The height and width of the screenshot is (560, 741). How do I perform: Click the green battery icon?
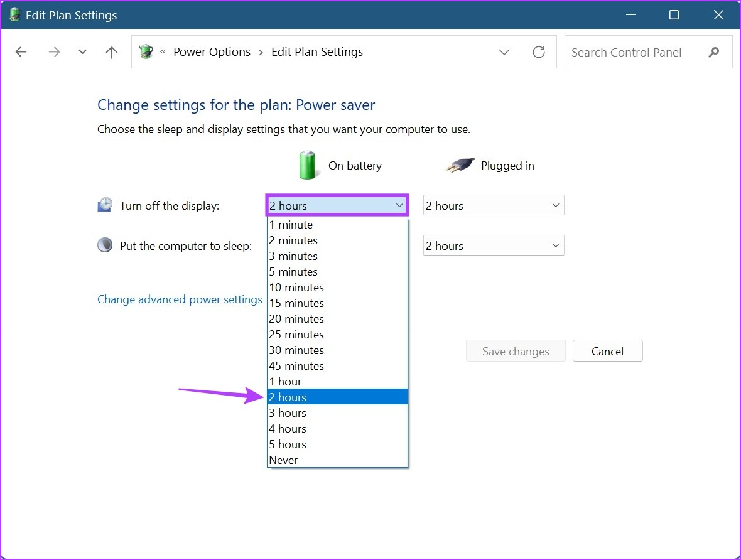pyautogui.click(x=308, y=165)
